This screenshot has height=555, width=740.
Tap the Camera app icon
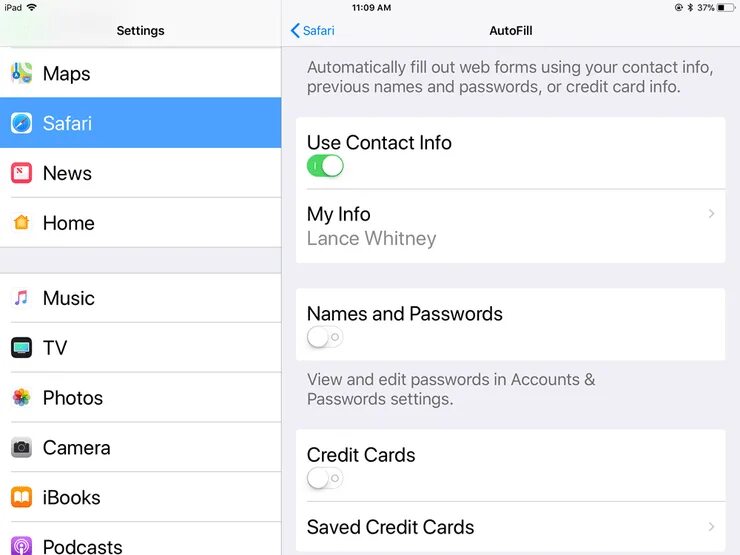pyautogui.click(x=21, y=447)
